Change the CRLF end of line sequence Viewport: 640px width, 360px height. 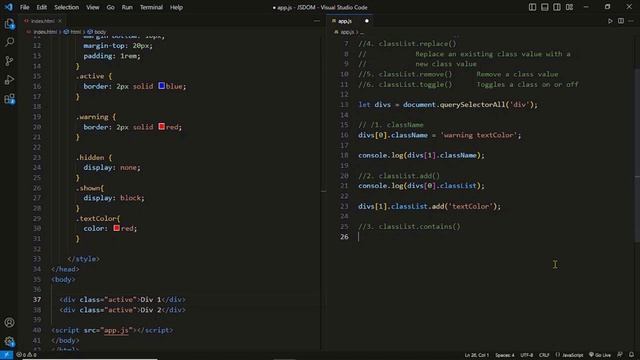click(x=544, y=355)
